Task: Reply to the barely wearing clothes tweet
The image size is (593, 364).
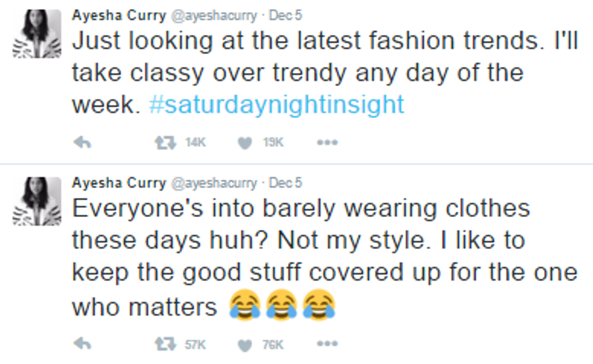Action: (x=82, y=344)
